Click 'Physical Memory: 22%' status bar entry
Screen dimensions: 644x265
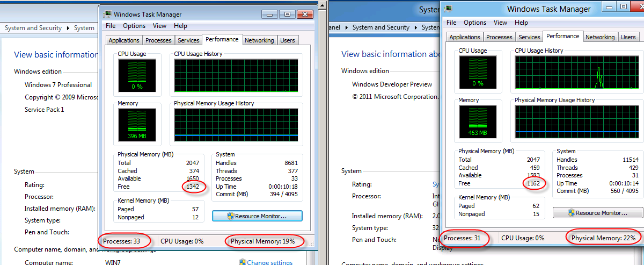pos(604,238)
